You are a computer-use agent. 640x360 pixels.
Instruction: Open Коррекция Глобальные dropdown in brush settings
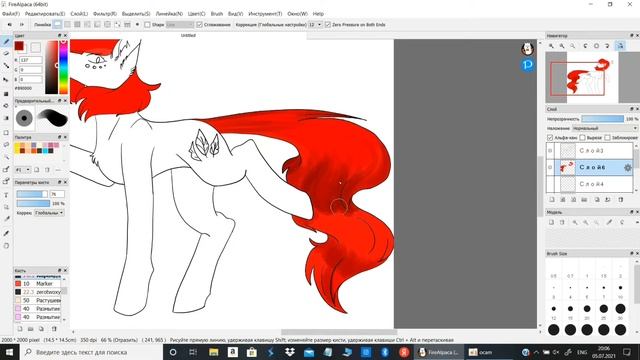[49, 213]
